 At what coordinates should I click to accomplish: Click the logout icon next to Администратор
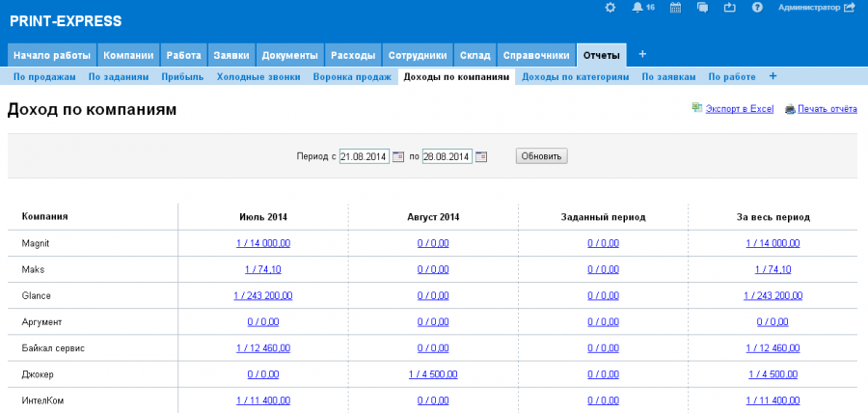[849, 8]
